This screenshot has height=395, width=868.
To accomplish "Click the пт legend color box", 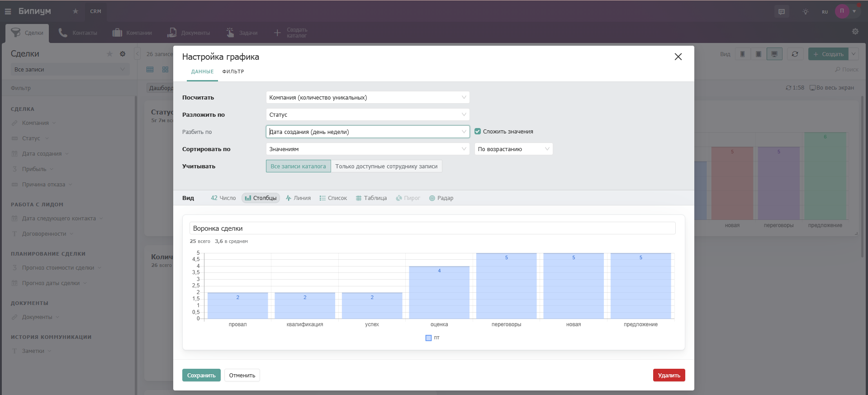I will [x=428, y=338].
